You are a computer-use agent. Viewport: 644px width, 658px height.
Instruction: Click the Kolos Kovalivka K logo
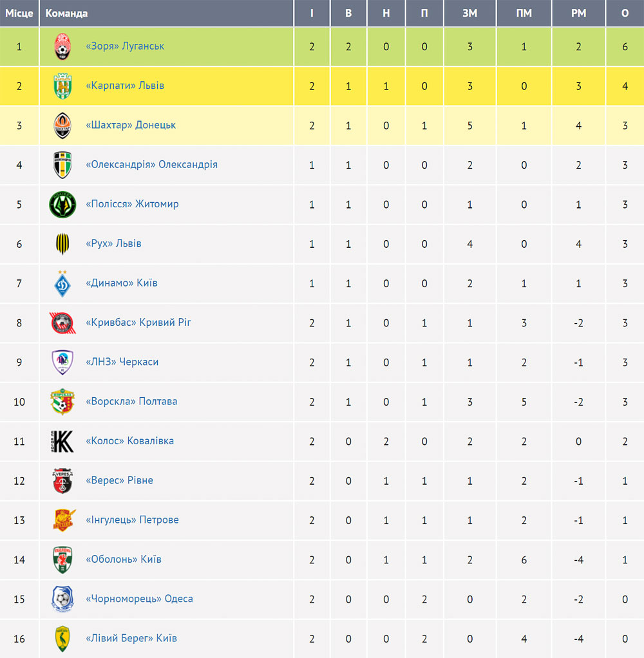tap(62, 442)
